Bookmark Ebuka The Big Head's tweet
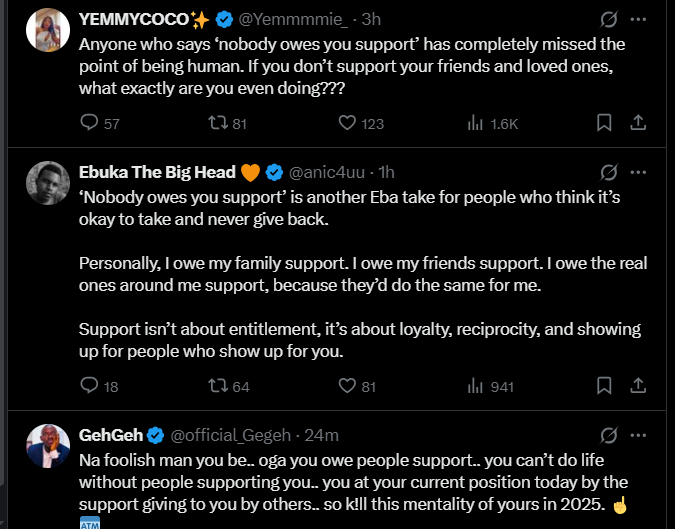Image resolution: width=675 pixels, height=529 pixels. pyautogui.click(x=604, y=385)
